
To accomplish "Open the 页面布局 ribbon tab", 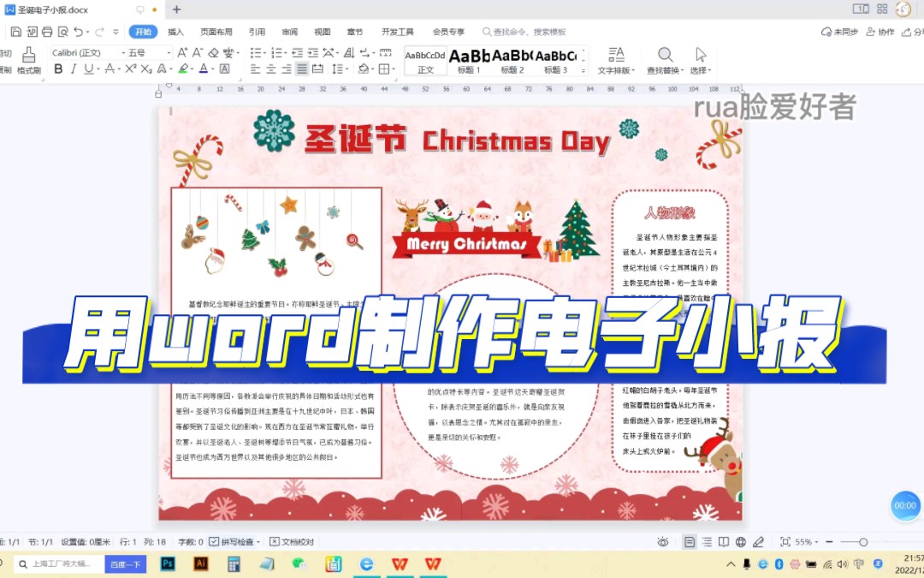I will pos(216,31).
